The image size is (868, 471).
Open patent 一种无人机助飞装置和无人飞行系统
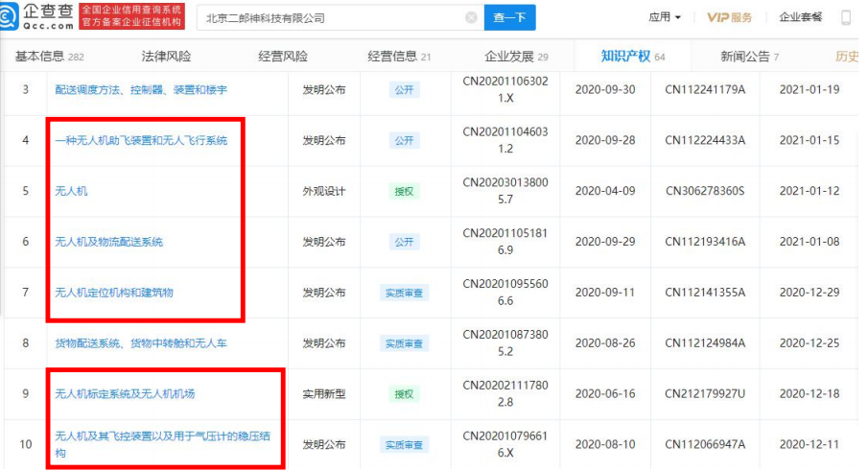pos(141,141)
